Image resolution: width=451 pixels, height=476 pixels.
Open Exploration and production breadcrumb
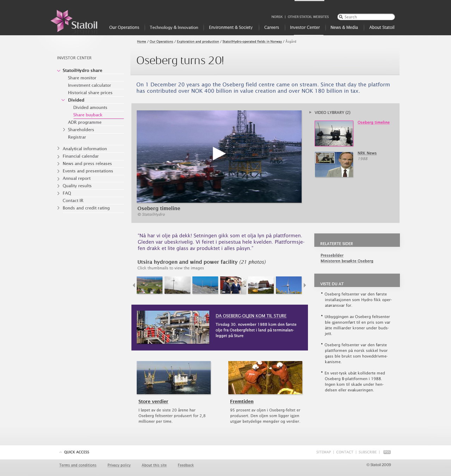(198, 42)
